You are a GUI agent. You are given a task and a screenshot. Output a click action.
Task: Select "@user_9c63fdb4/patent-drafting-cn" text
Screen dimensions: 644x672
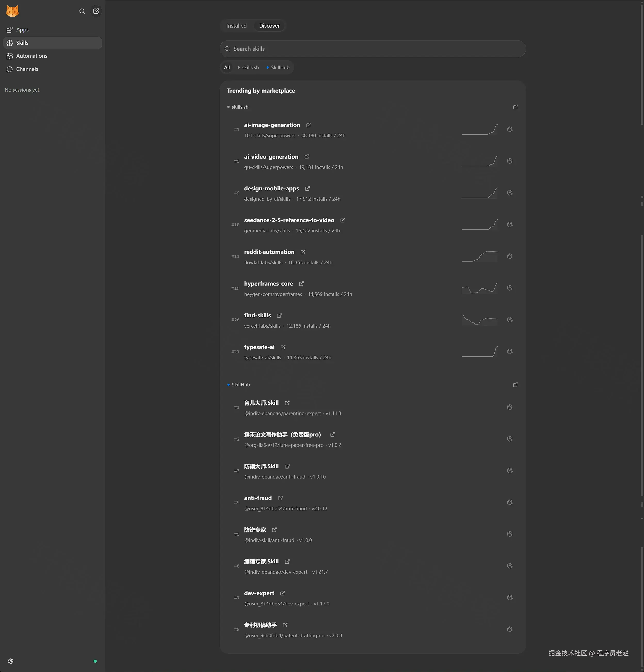point(284,636)
